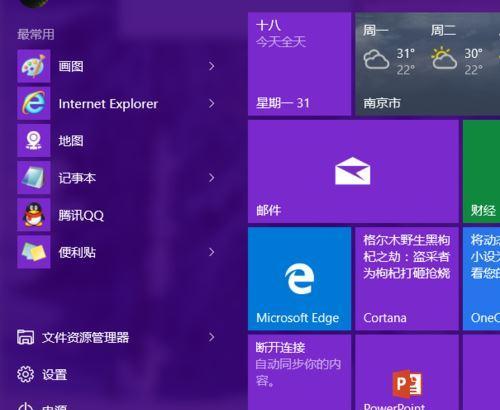The image size is (500, 410).
Task: Launch Internet Explorer from its icon
Action: 34,103
